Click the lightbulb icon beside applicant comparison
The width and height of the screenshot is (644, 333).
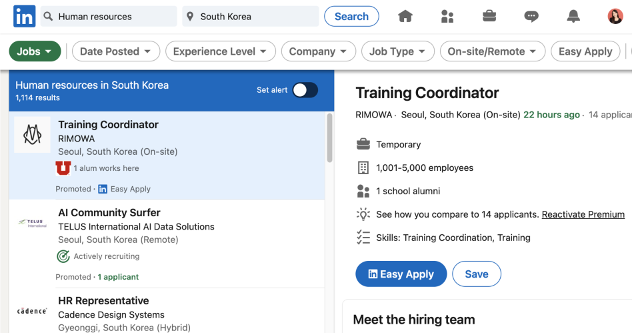coord(363,214)
